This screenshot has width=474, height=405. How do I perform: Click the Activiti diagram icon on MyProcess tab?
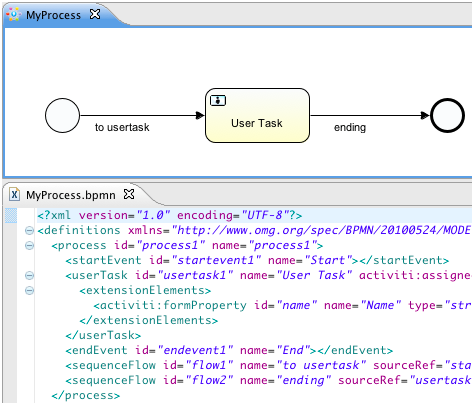pyautogui.click(x=14, y=15)
